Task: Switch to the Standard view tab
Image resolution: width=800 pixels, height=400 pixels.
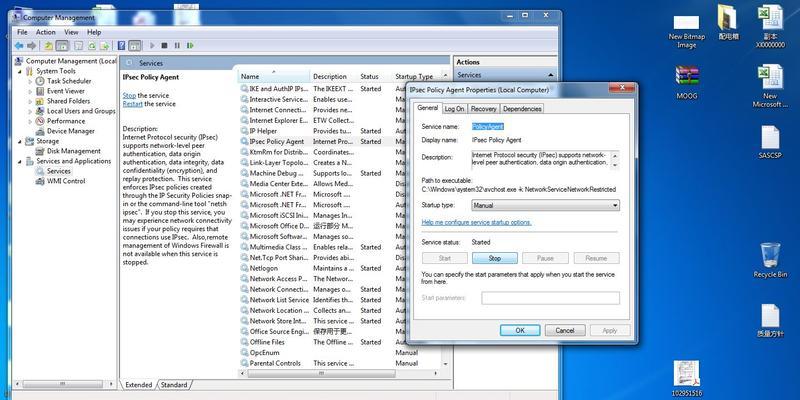Action: [174, 385]
